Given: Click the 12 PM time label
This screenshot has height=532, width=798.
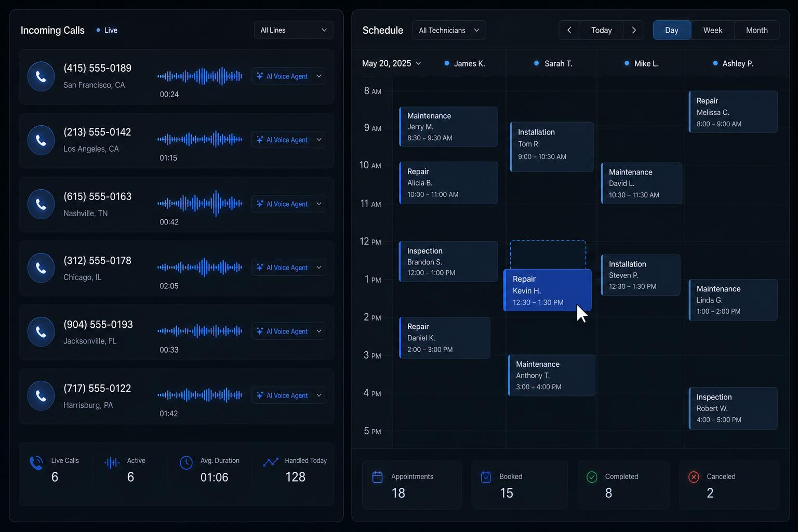Looking at the screenshot, I should coord(370,242).
